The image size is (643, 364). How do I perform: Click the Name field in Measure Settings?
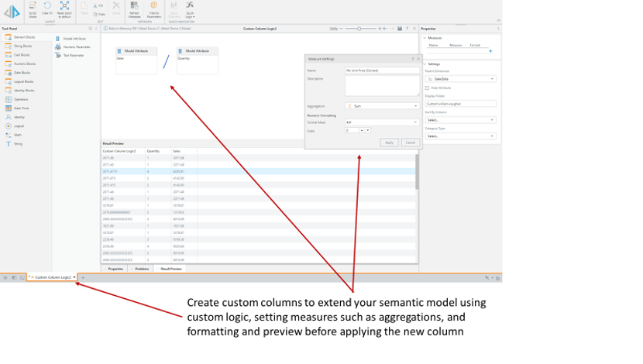[x=382, y=70]
